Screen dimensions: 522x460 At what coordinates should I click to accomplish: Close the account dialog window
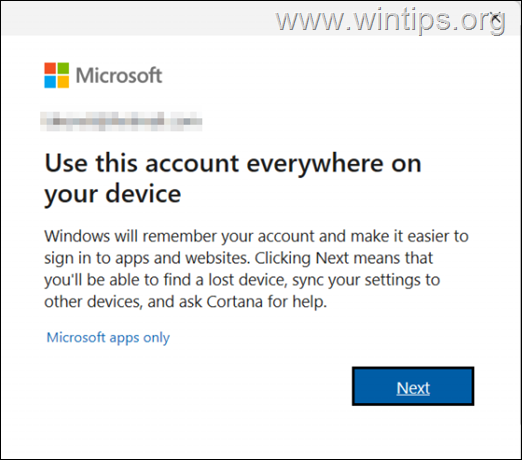coord(496,18)
